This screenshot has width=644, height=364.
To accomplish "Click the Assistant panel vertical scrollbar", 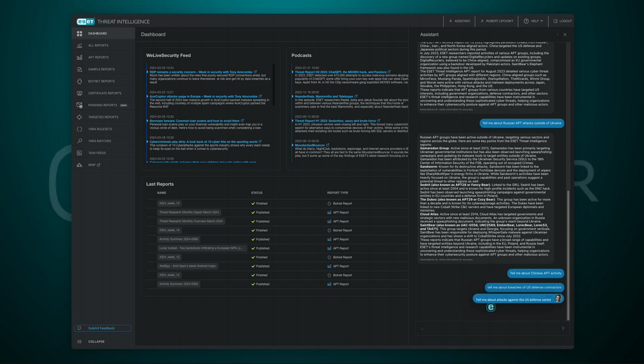I will pos(568,255).
